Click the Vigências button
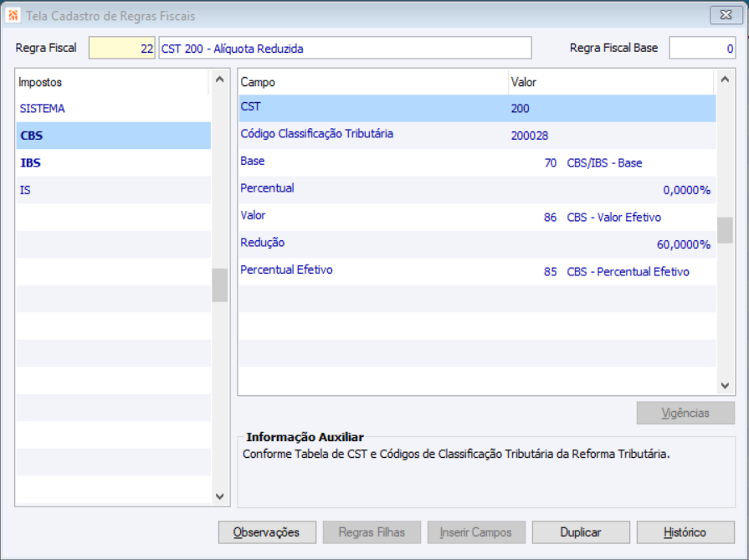 pyautogui.click(x=685, y=413)
